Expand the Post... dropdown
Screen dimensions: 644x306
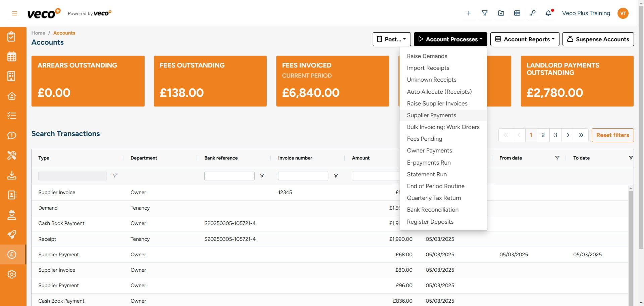[391, 39]
